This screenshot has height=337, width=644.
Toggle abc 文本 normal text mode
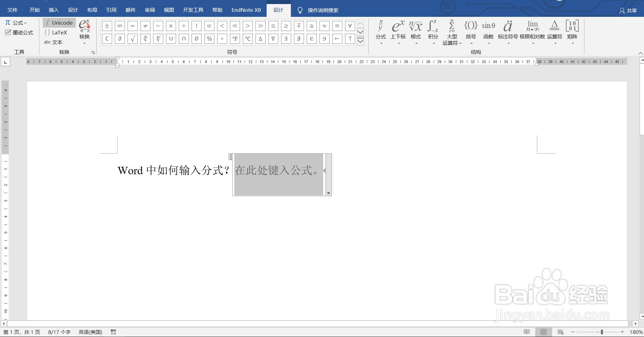53,42
